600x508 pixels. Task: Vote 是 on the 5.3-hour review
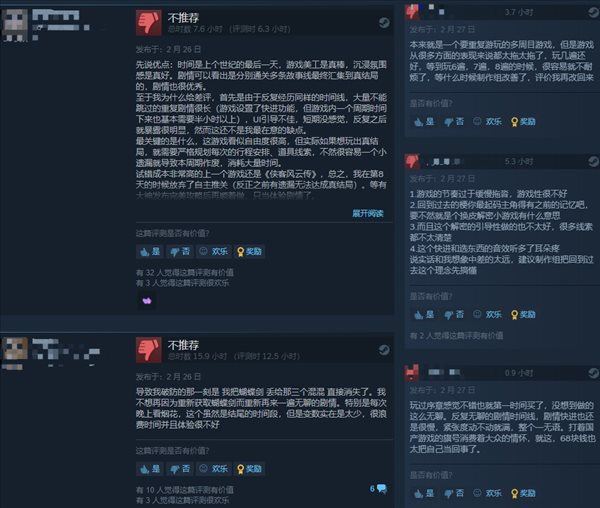424,314
